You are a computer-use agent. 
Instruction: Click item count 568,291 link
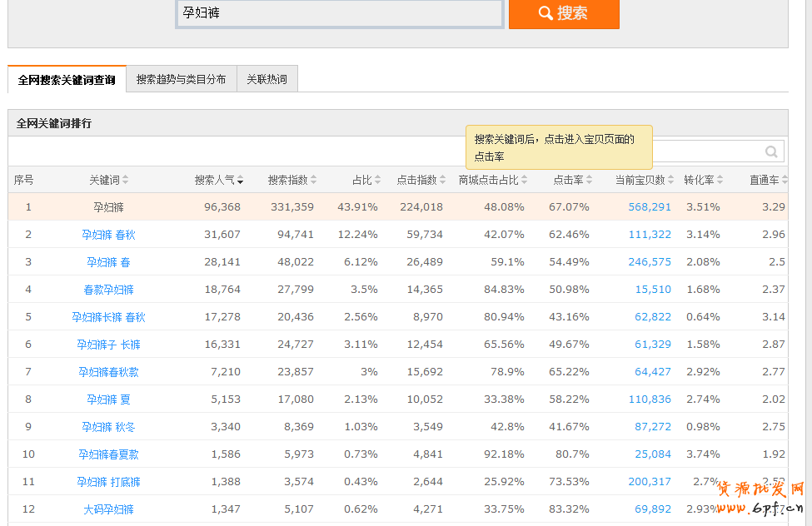click(x=650, y=207)
